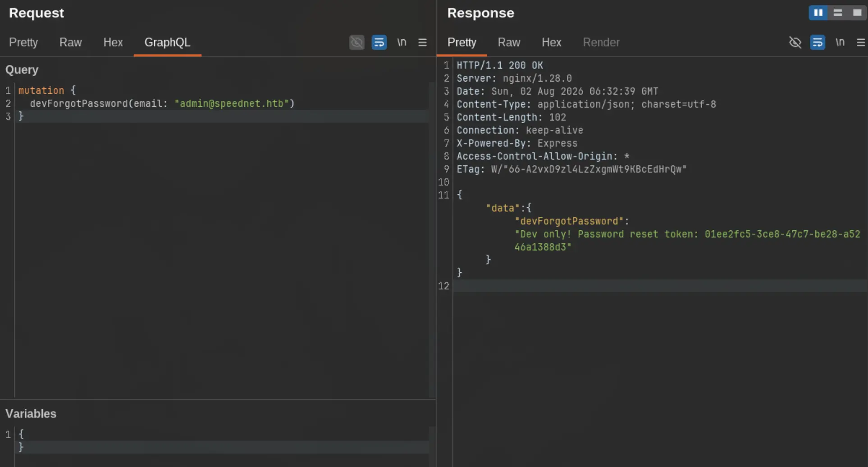Click the devForgotPassword mutation line in Query
This screenshot has width=868, height=467.
162,104
